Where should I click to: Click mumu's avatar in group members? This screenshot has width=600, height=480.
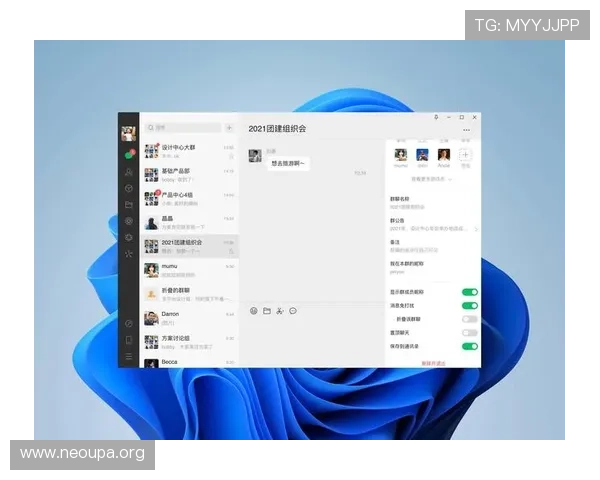click(401, 155)
